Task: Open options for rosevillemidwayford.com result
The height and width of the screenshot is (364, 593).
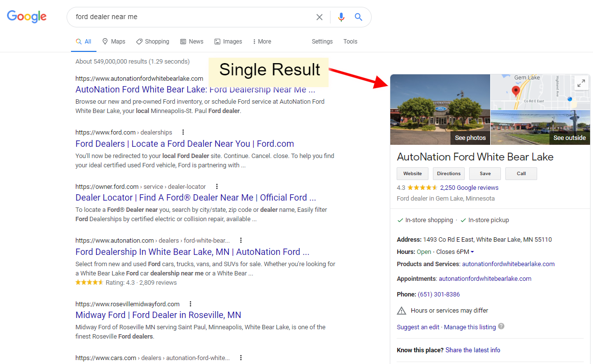Action: point(190,304)
